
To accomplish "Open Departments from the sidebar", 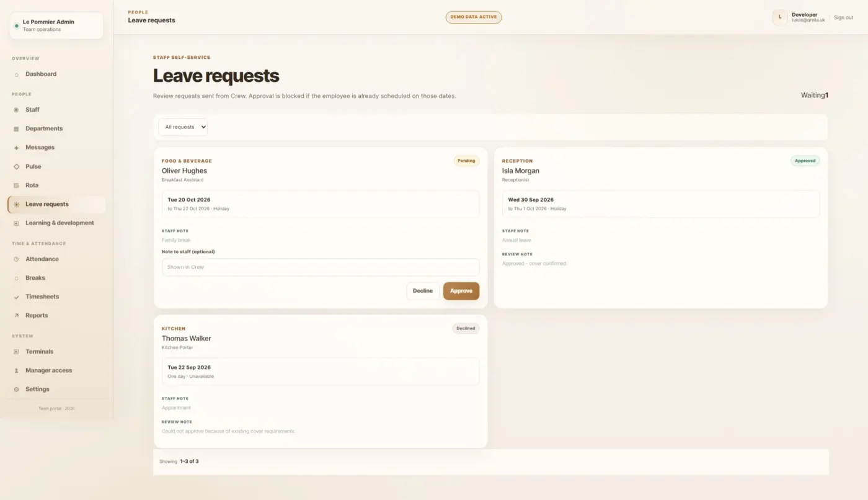I will pos(56,128).
